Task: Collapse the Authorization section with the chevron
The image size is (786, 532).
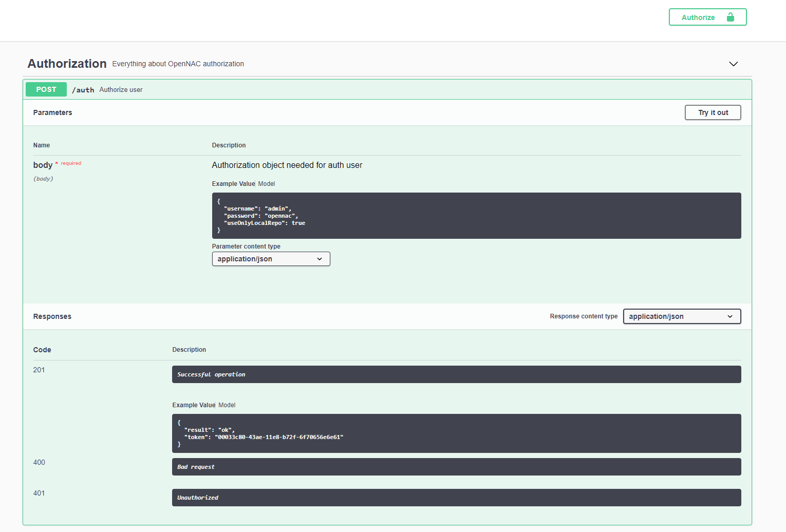Action: (x=733, y=64)
